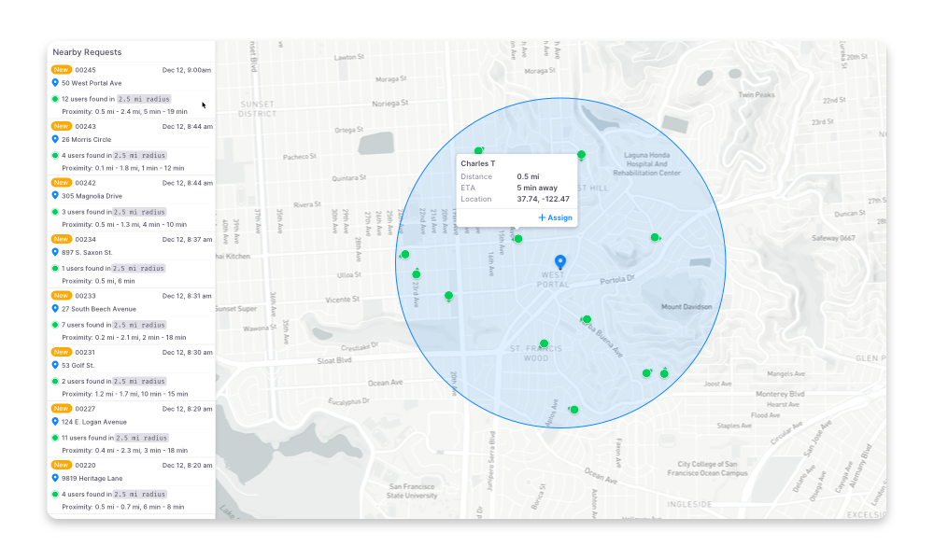Click the location pin for 124 E. Logan Avenue
This screenshot has width=934, height=560.
tap(55, 422)
